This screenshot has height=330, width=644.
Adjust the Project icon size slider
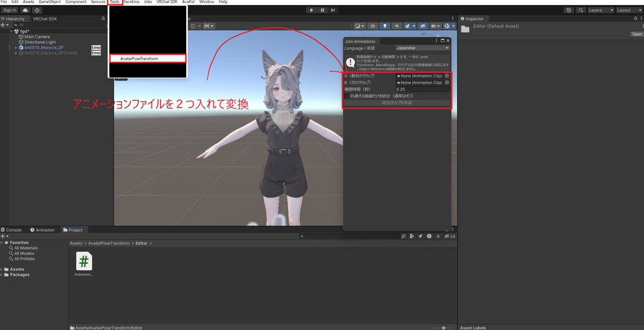click(x=443, y=327)
